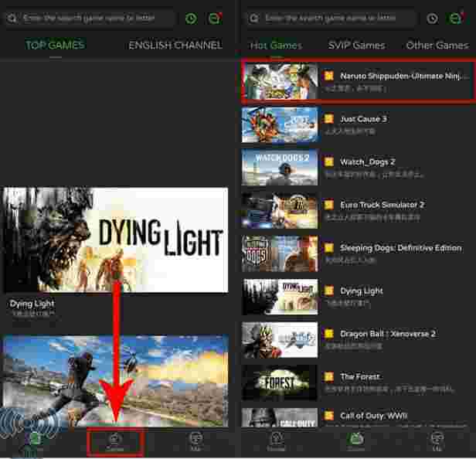
Task: Select the SVIP Games tab
Action: 356,46
